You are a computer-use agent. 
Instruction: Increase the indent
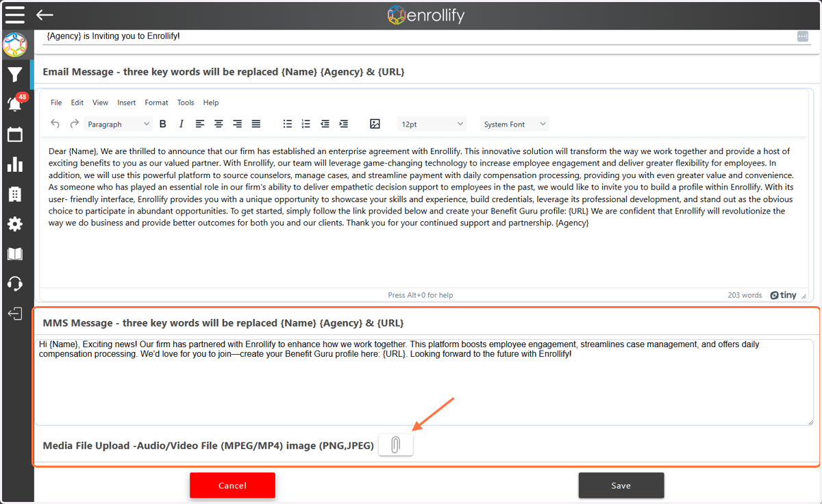pyautogui.click(x=343, y=124)
